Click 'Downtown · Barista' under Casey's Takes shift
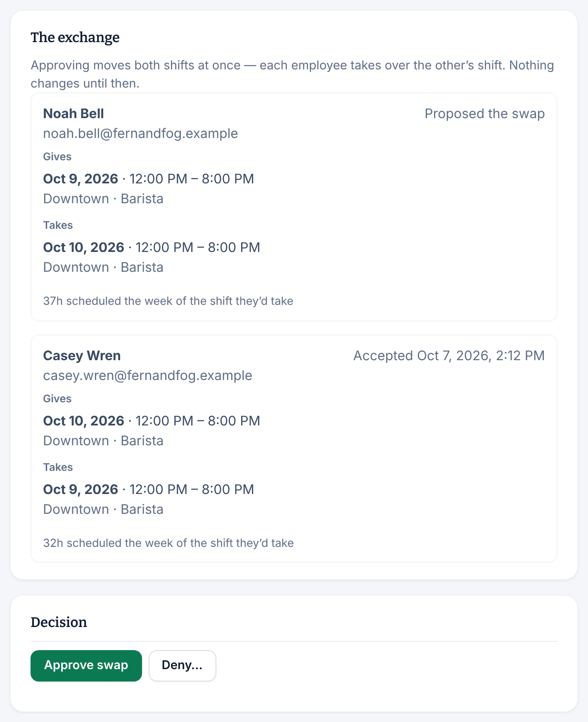The height and width of the screenshot is (722, 588). (103, 509)
